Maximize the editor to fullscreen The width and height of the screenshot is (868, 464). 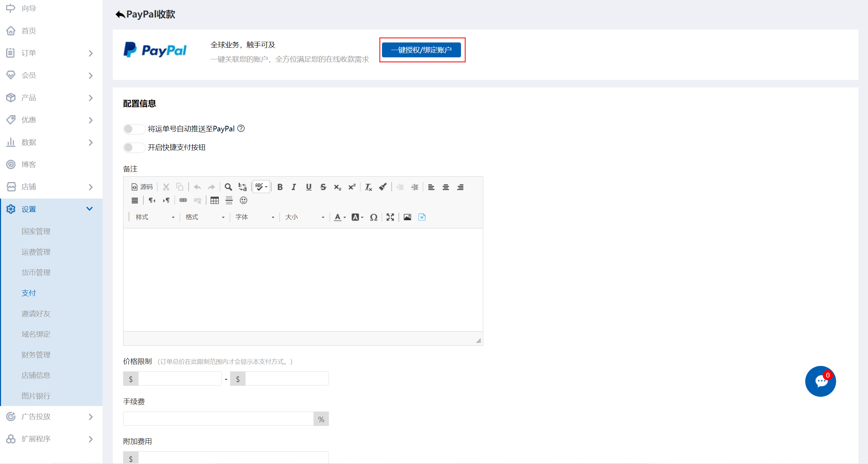(x=390, y=217)
